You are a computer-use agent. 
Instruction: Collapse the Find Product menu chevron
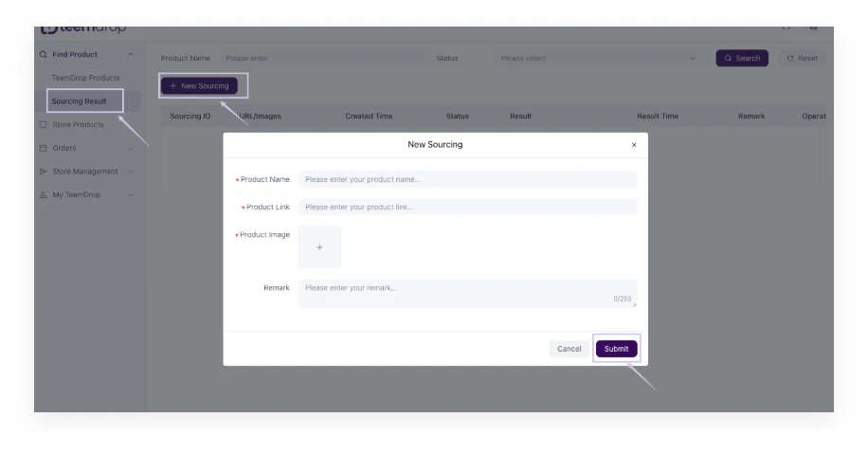(x=131, y=55)
